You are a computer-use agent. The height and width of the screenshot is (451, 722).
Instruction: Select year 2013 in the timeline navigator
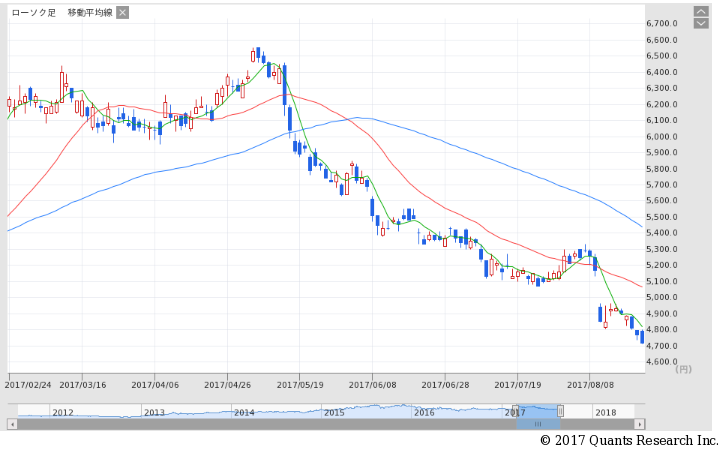point(154,412)
